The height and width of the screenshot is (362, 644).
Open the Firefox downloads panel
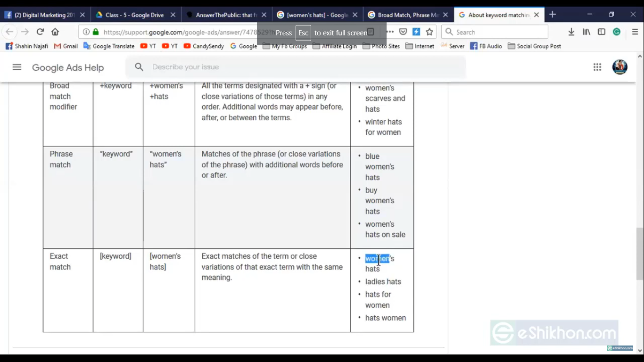coord(571,32)
